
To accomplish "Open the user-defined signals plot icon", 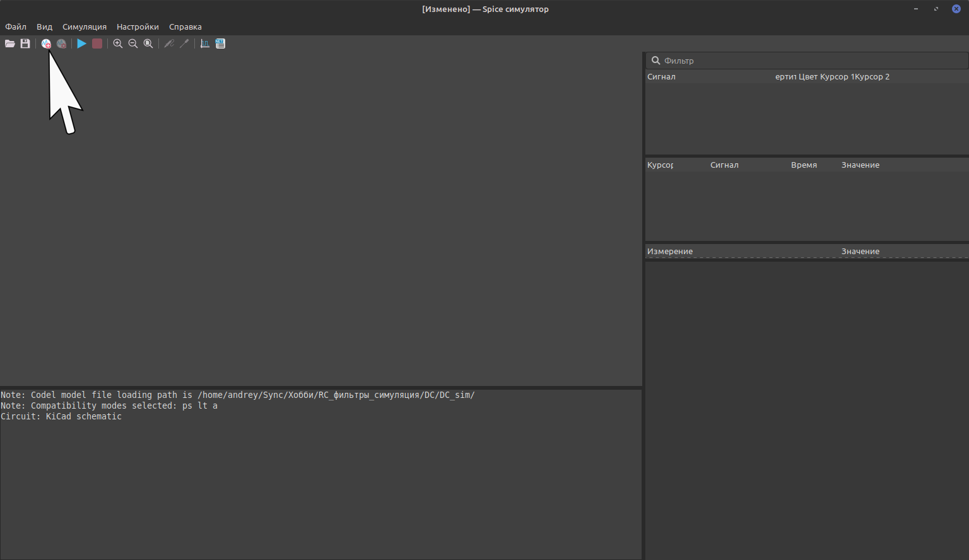I will (x=205, y=44).
